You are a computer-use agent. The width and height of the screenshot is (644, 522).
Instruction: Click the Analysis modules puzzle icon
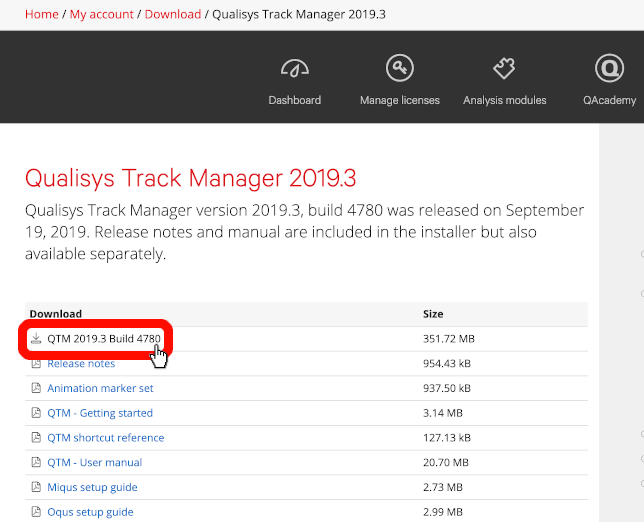(x=504, y=68)
